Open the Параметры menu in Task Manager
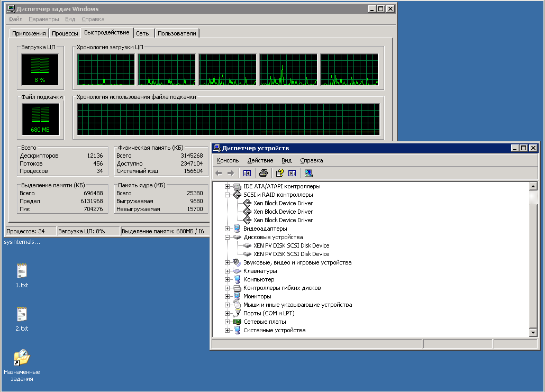This screenshot has width=545, height=392. click(x=44, y=19)
